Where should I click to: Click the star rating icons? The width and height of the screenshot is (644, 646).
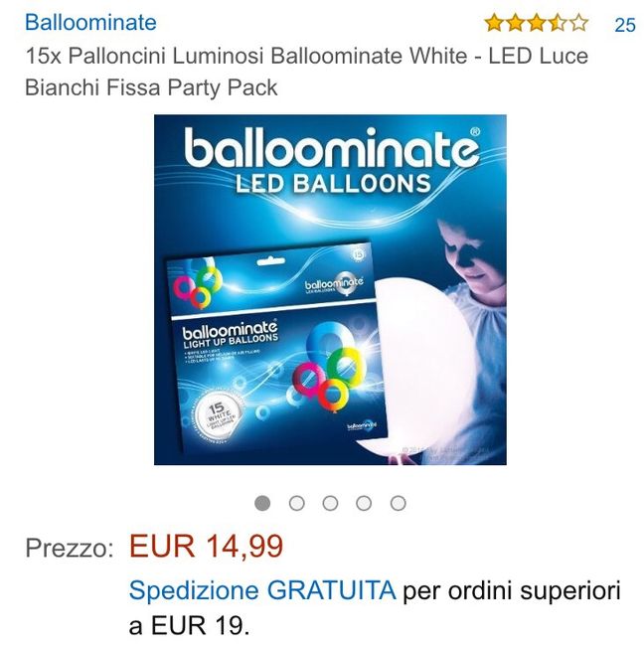click(x=536, y=23)
